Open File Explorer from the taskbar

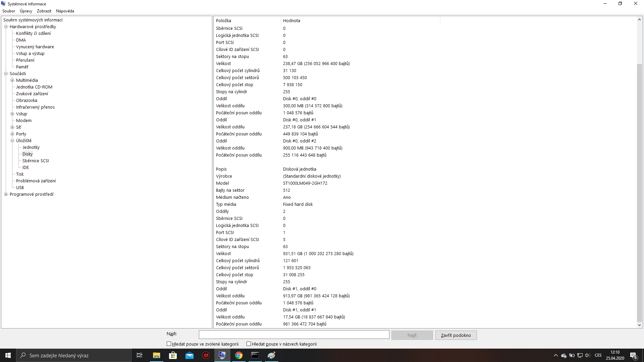coord(156,355)
